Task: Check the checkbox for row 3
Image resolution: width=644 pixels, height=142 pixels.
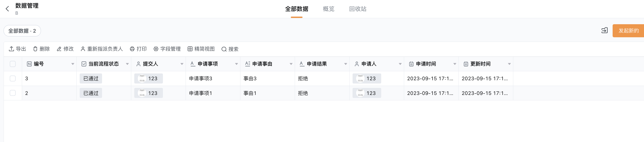Action: (x=13, y=78)
